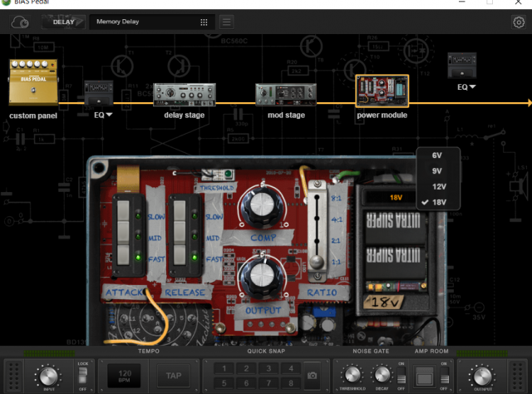
Task: Toggle the noise gate on/off switch
Action: (401, 376)
